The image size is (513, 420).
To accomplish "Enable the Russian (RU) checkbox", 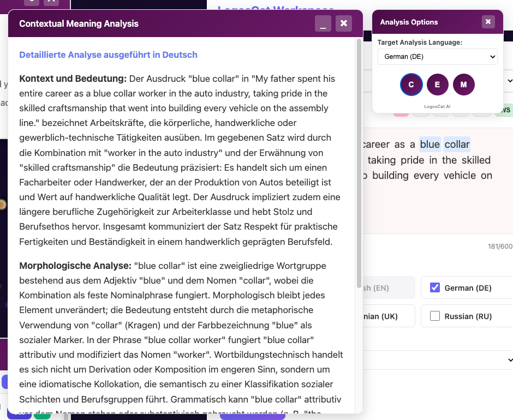I will coord(435,316).
